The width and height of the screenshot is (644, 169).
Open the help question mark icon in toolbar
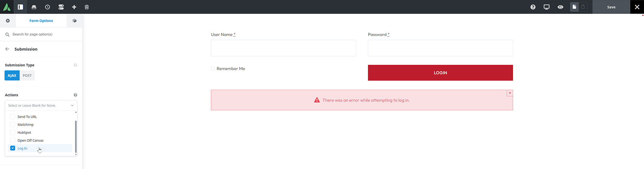533,7
